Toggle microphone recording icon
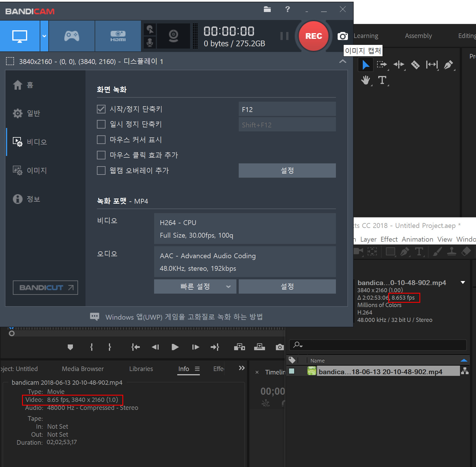Image resolution: width=476 pixels, height=467 pixels. (150, 43)
